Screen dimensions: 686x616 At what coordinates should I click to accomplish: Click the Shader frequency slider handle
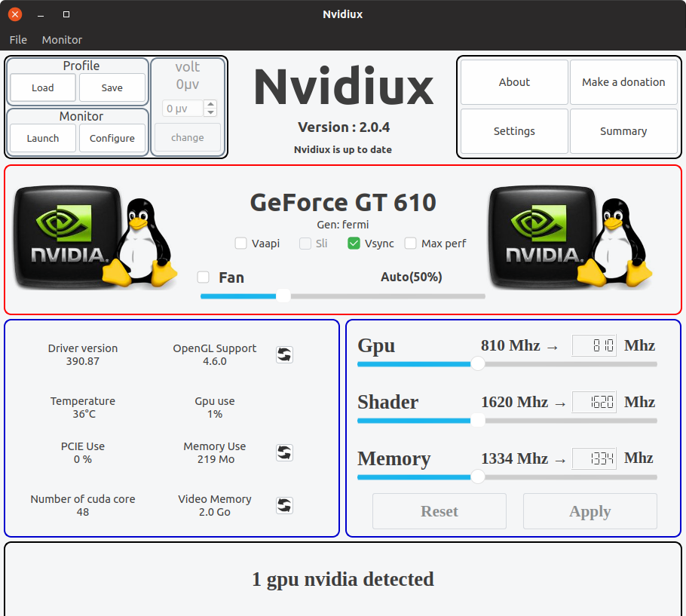[x=478, y=421]
